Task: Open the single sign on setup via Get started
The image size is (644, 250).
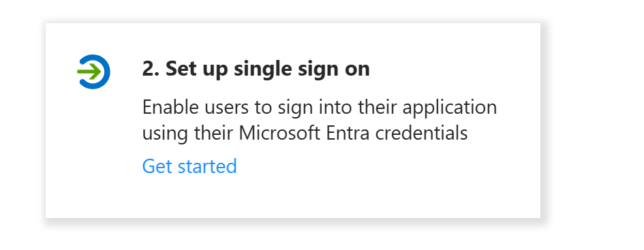Action: [x=189, y=166]
